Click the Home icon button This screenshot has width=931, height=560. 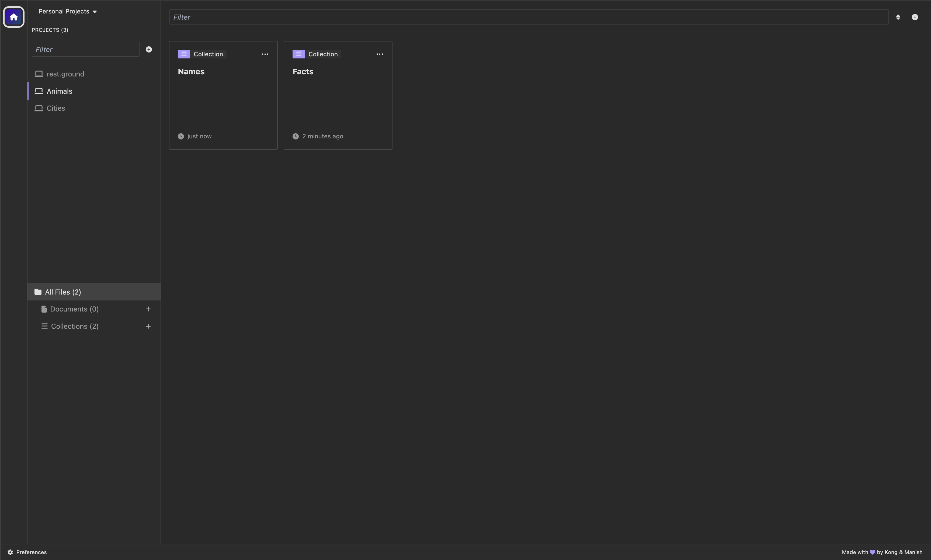click(x=13, y=17)
